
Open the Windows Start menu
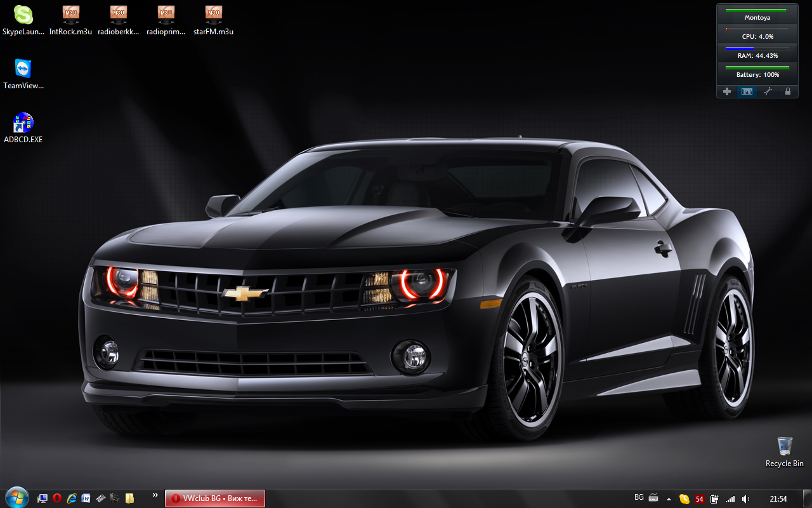coord(16,498)
